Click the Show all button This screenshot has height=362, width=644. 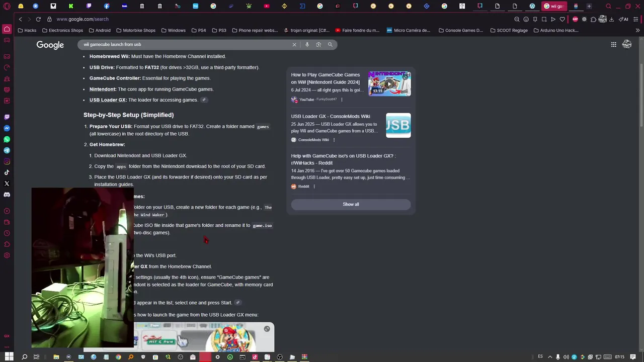(351, 204)
